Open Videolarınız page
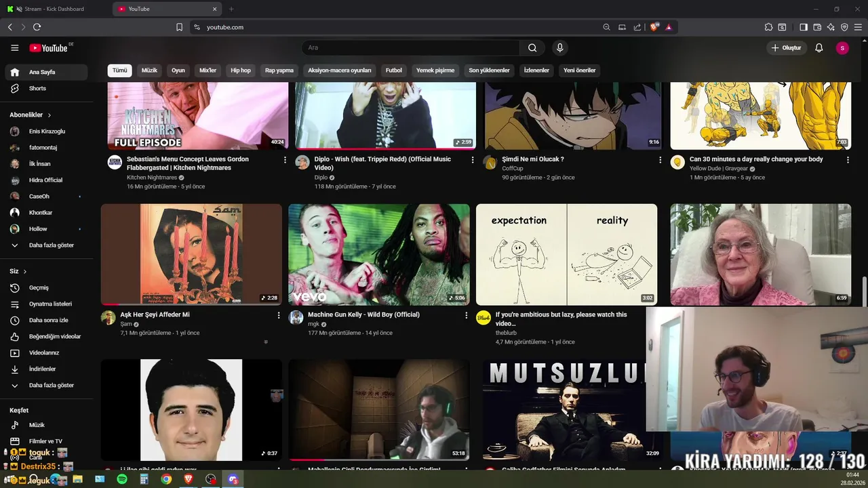This screenshot has height=488, width=868. pos(46,352)
